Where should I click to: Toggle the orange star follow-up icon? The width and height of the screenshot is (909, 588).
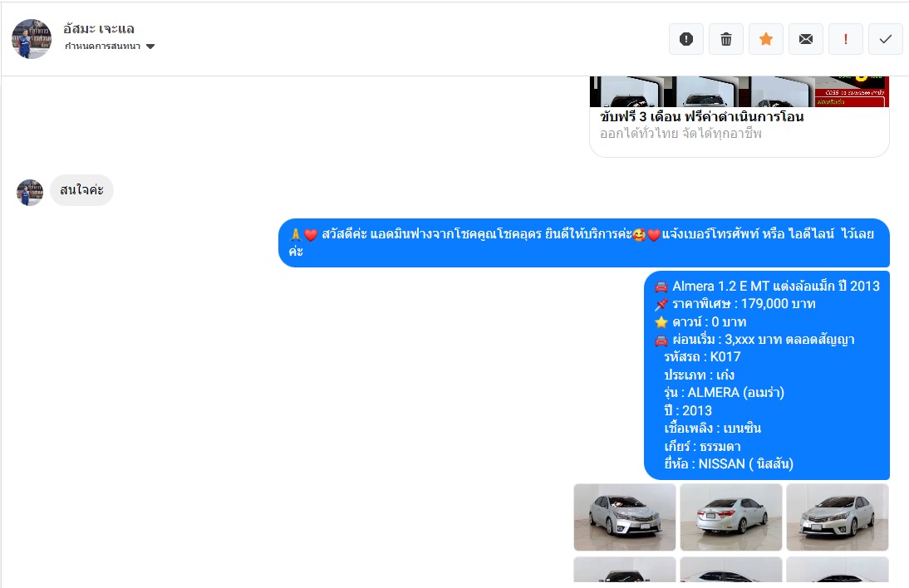pos(766,39)
